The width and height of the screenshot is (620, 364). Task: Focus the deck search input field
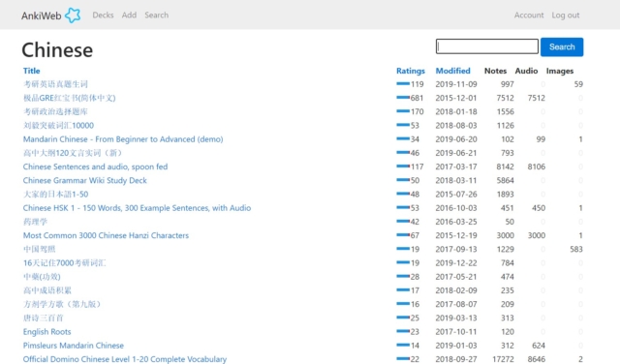486,46
